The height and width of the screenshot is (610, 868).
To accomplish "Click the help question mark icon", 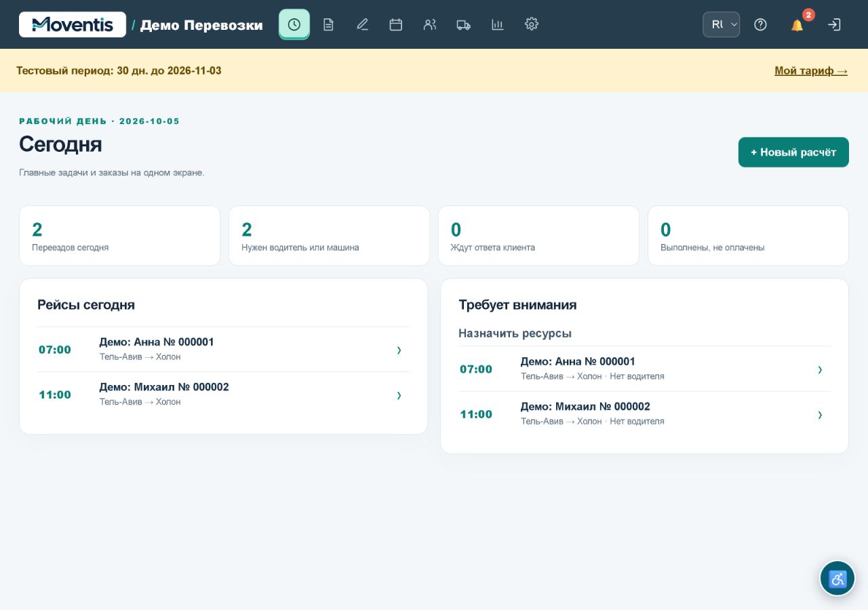I will coord(761,24).
